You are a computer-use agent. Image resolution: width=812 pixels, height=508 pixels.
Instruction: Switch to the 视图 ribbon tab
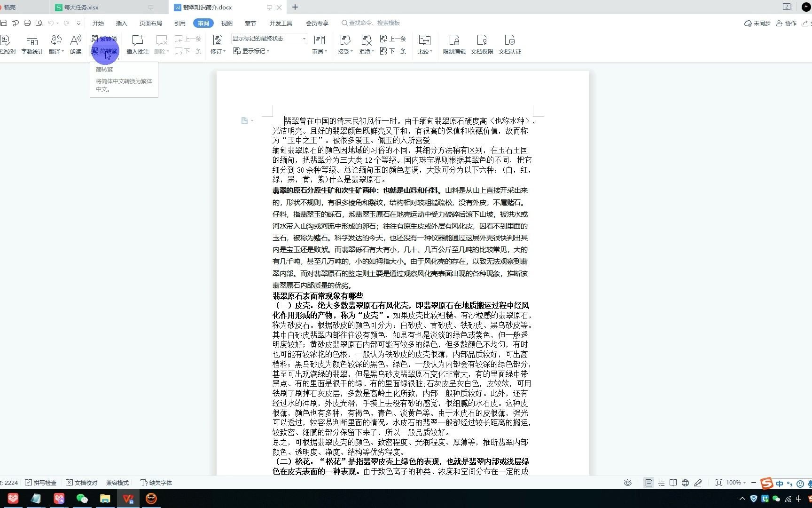click(226, 23)
